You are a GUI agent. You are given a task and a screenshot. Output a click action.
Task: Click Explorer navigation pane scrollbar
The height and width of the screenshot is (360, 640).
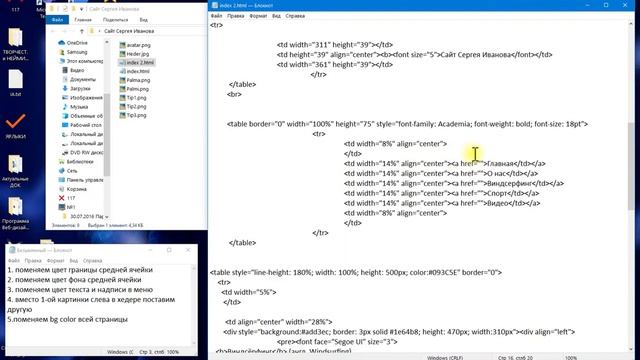(107, 135)
